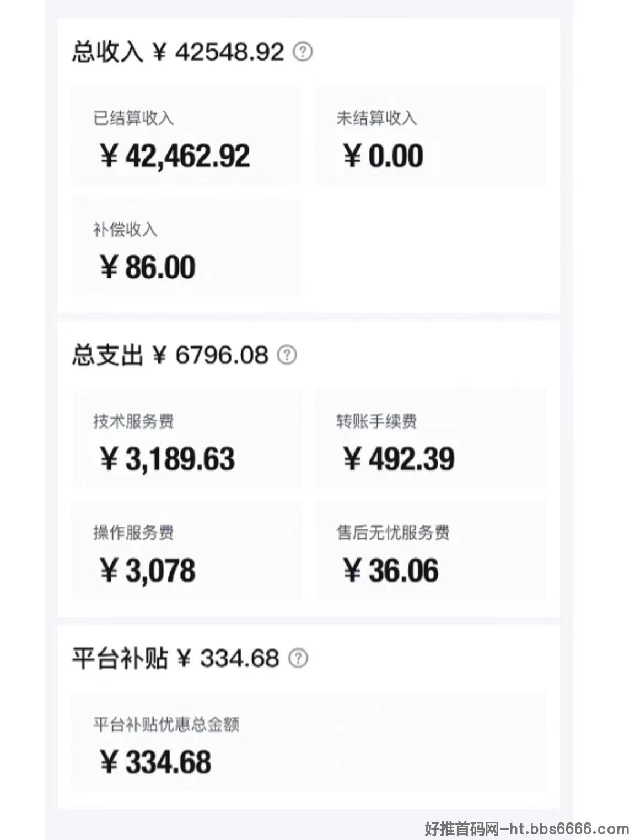
Task: Open the 平台补贴优惠总金额 card
Action: [309, 741]
